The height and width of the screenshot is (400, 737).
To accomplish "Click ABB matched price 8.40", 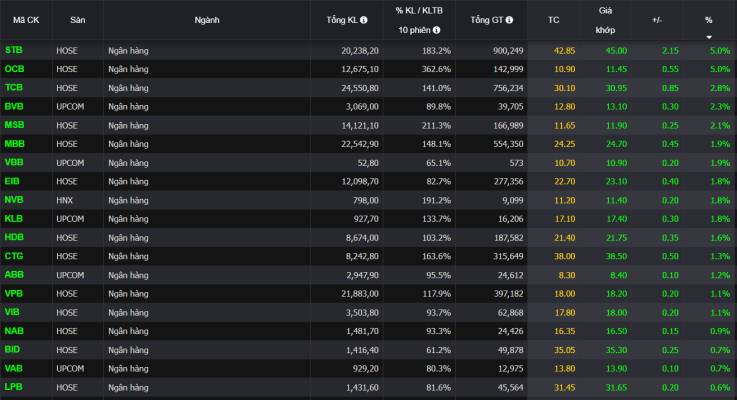I will click(619, 275).
